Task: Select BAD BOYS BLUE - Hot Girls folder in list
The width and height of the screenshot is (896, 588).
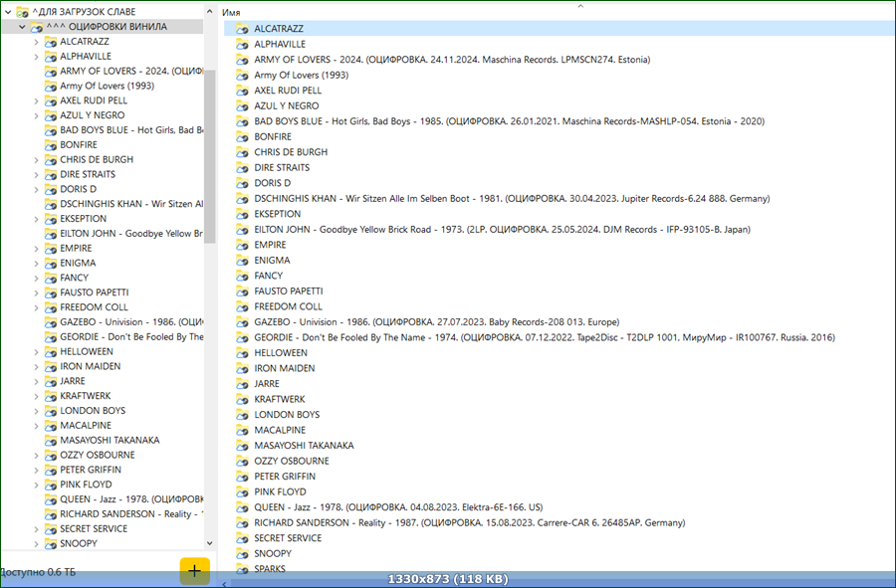Action: (x=509, y=121)
